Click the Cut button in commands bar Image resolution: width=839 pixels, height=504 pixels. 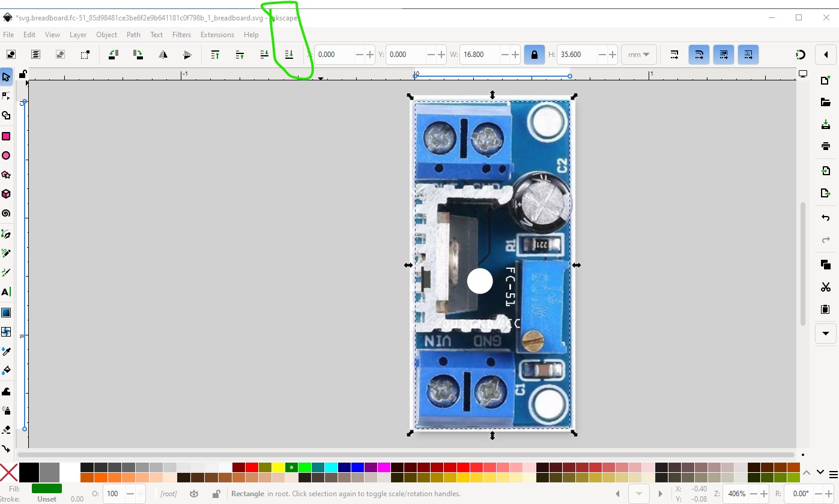[825, 287]
